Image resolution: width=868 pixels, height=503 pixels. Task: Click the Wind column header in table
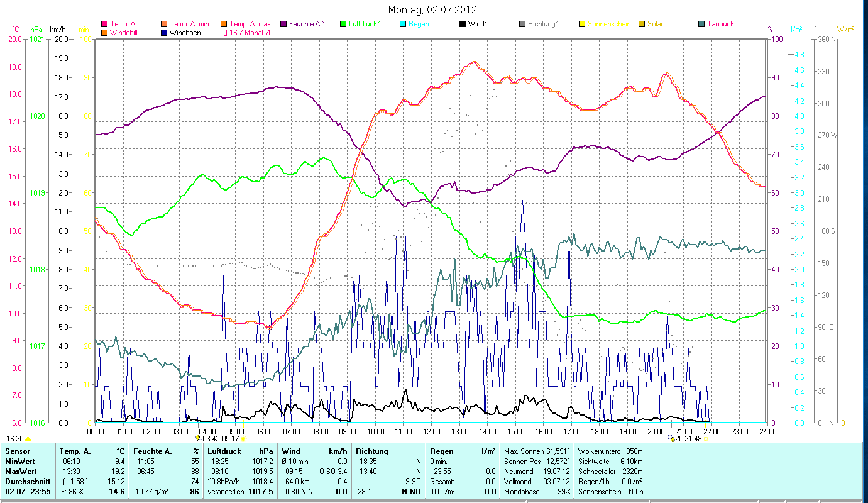290,451
